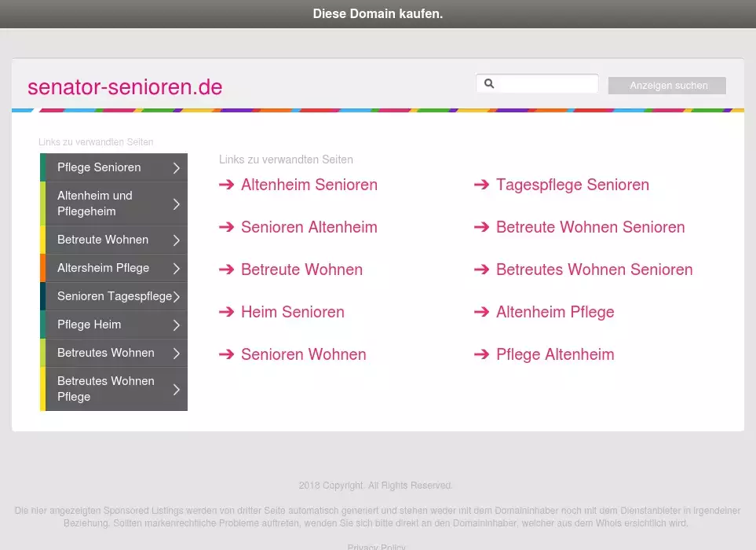The image size is (756, 550).
Task: Click arrow icon beside Pflege Altenheim
Action: [481, 354]
